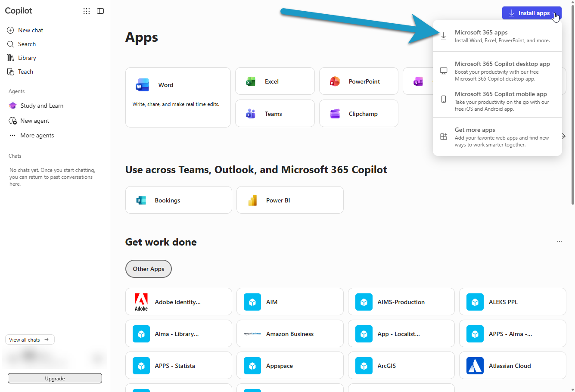Click the Atlassian Cloud logo icon
The width and height of the screenshot is (575, 392).
(x=475, y=366)
